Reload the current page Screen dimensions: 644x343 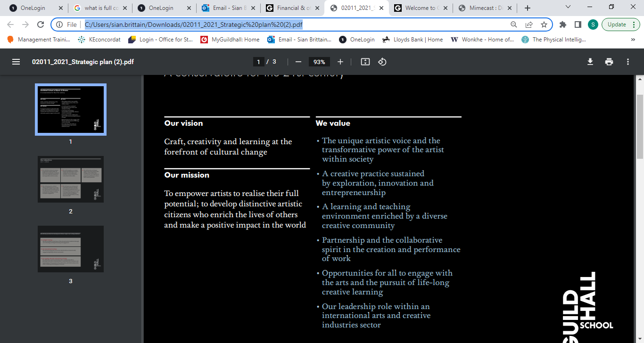41,24
